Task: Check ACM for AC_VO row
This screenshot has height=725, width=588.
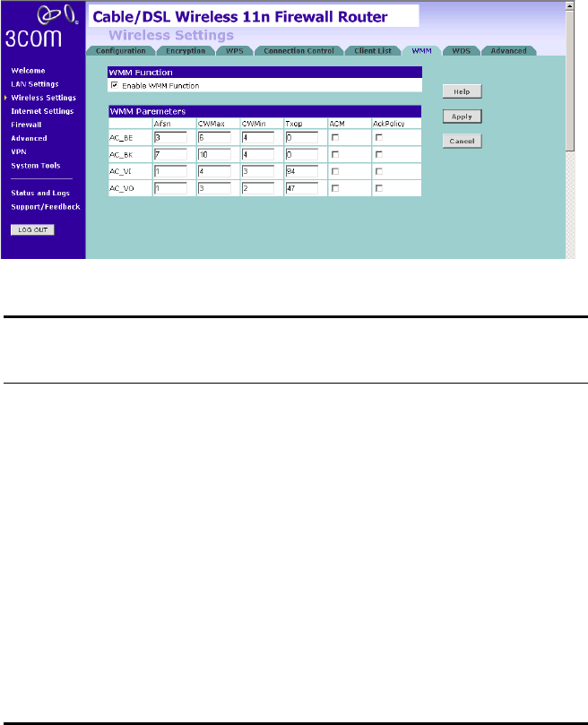Action: 335,188
